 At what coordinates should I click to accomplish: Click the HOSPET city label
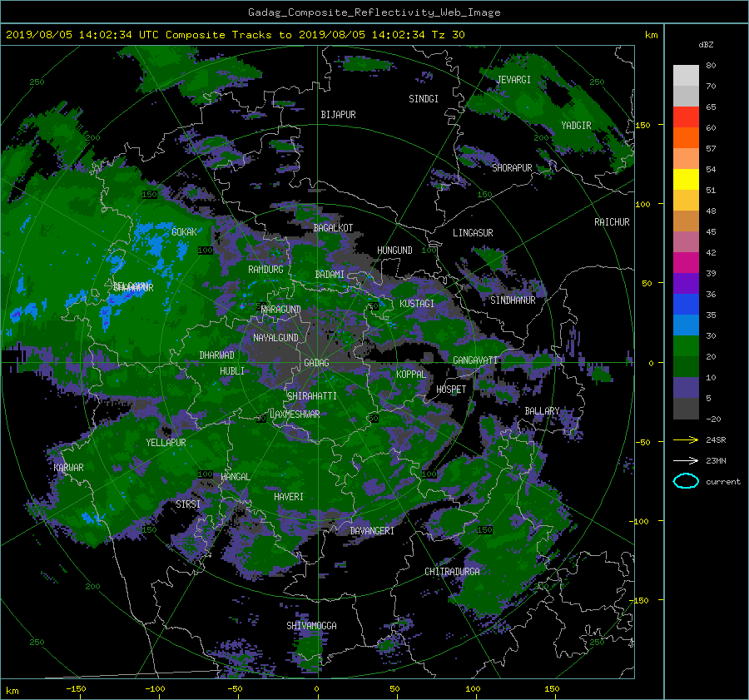pyautogui.click(x=451, y=390)
